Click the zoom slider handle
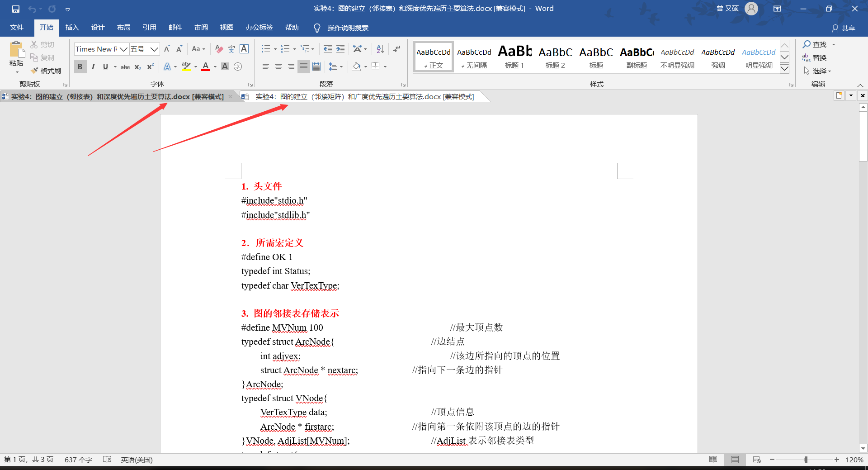 [806, 460]
